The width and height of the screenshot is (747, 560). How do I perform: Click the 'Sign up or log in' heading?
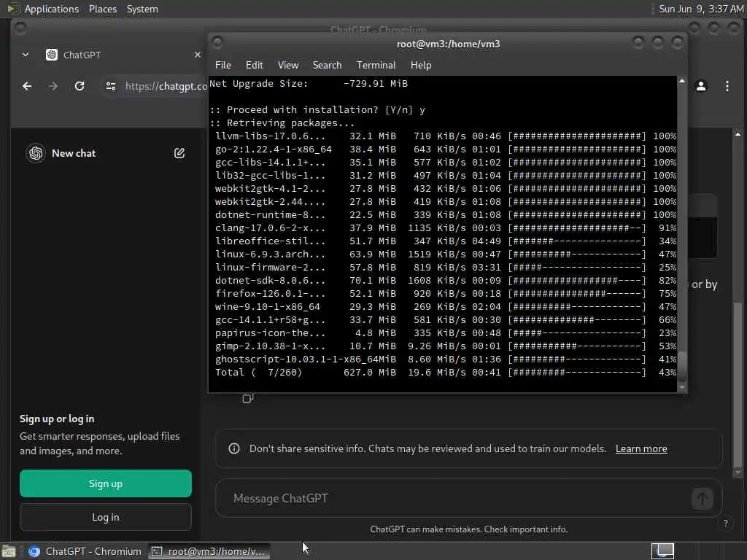(x=57, y=419)
